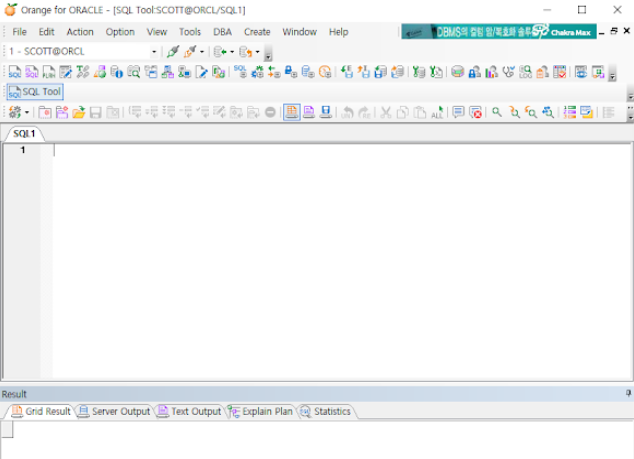Expand the run gears dropdown arrow

pyautogui.click(x=27, y=112)
